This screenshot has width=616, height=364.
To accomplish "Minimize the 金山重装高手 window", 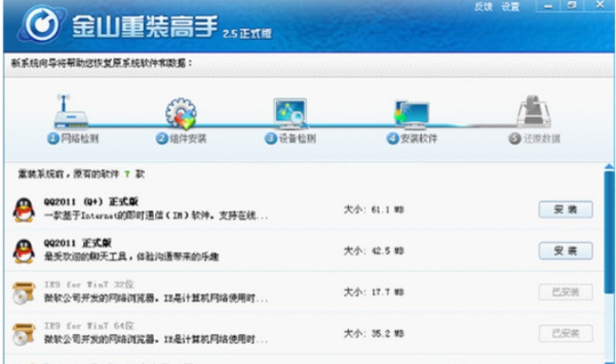I will [x=548, y=6].
